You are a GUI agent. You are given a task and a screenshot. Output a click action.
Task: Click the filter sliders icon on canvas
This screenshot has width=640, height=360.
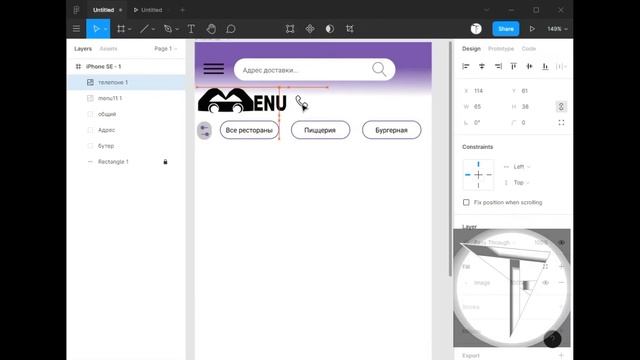coord(204,131)
